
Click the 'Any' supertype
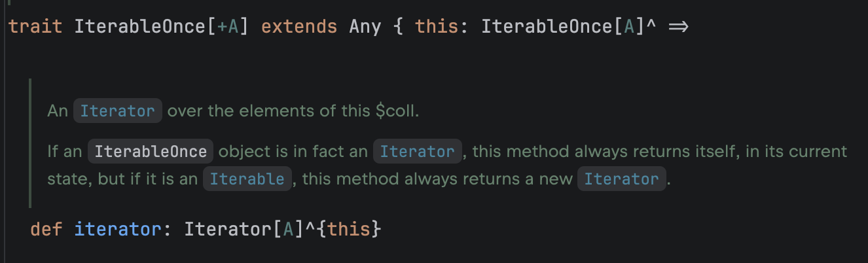point(365,27)
